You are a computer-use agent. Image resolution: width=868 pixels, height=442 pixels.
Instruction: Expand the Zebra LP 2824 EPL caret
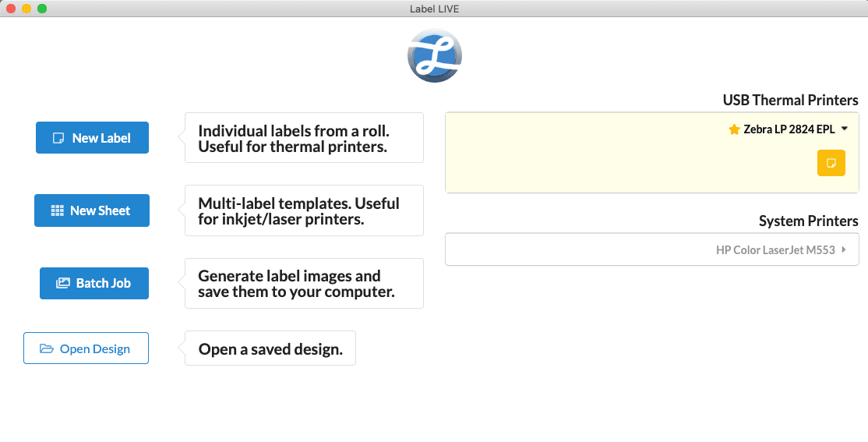coord(845,129)
